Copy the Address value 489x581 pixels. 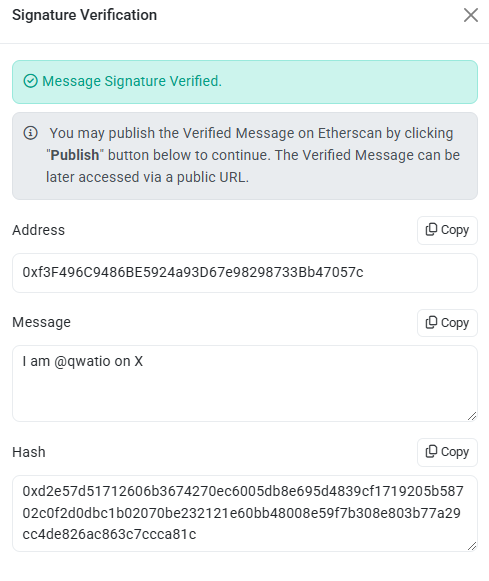tap(447, 230)
